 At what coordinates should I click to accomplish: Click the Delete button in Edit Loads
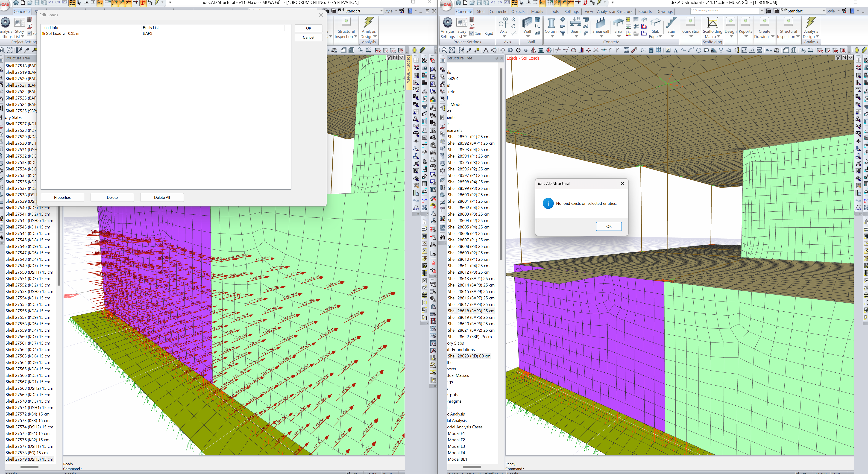[112, 197]
